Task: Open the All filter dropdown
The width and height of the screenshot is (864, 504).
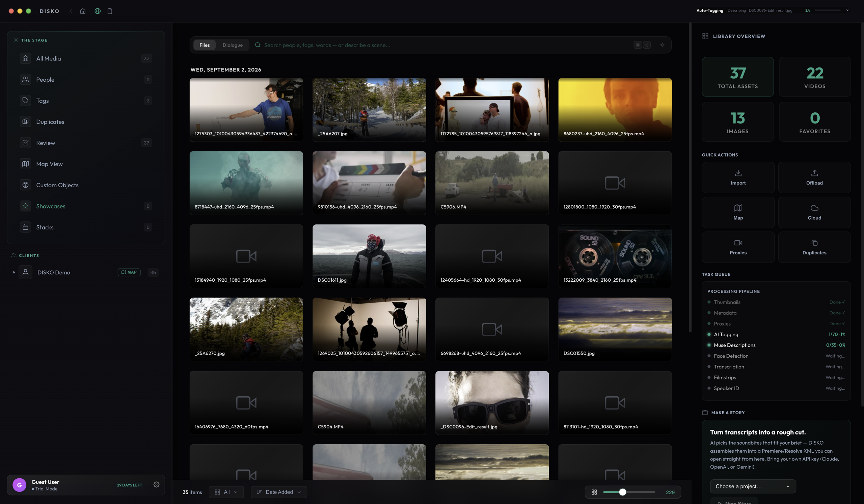Action: [226, 492]
